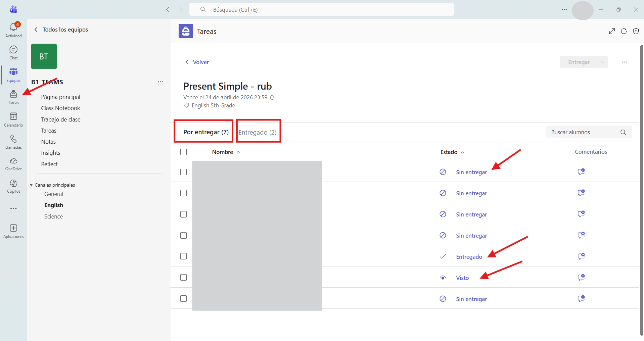This screenshot has width=644, height=341.
Task: Click the search magnifier in Buscar alumnos
Action: (x=623, y=132)
